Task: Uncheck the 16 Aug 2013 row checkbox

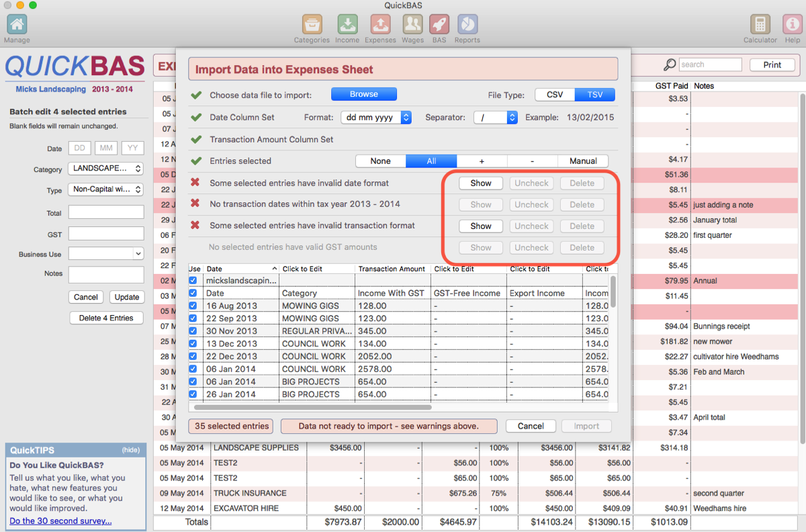Action: tap(193, 306)
